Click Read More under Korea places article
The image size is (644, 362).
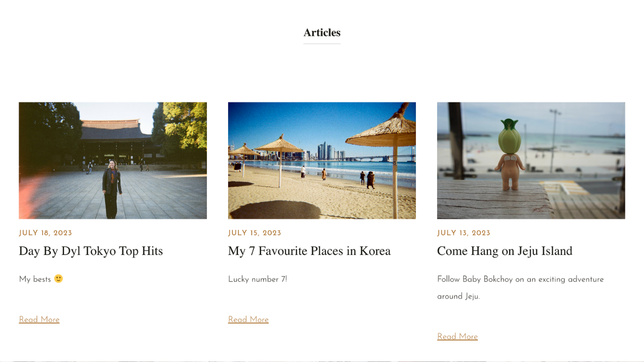point(248,320)
